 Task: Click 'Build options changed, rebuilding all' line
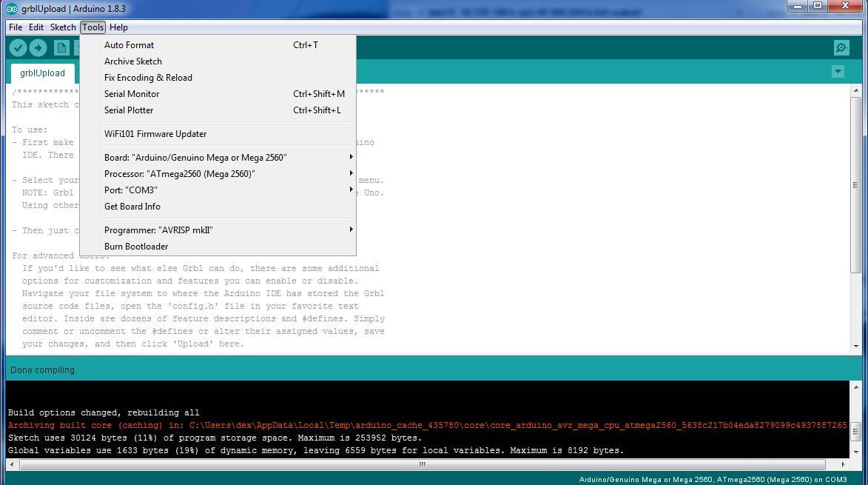(x=104, y=412)
